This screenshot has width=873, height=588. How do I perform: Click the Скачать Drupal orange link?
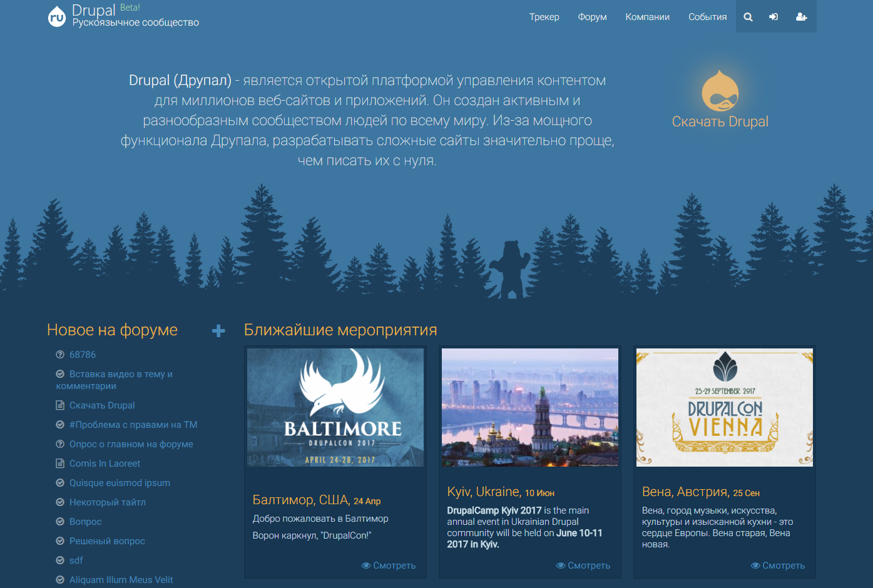720,121
